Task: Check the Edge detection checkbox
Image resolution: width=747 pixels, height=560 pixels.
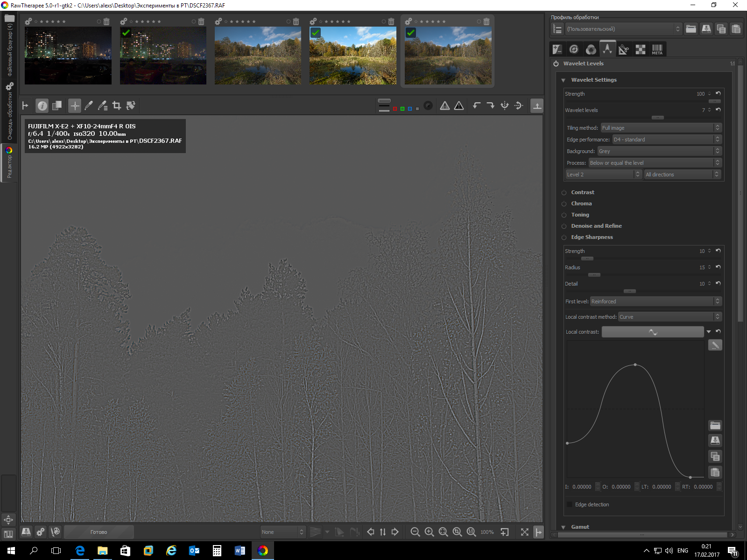Action: pos(570,504)
